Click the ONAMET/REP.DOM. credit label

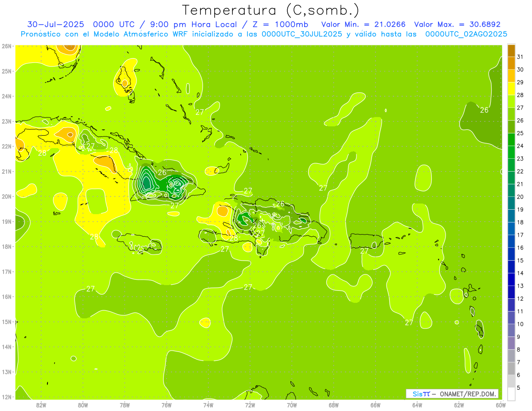coord(467,394)
